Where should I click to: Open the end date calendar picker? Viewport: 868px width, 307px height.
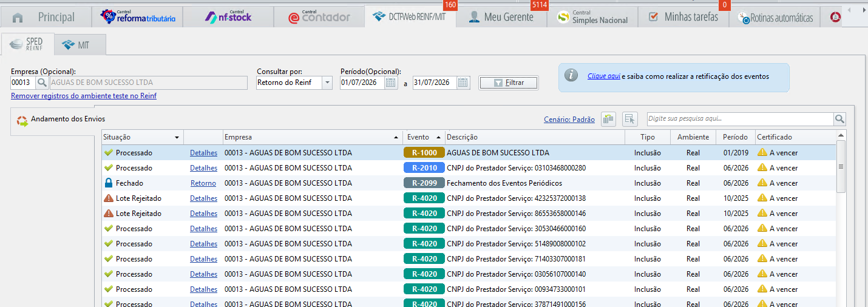click(x=464, y=83)
